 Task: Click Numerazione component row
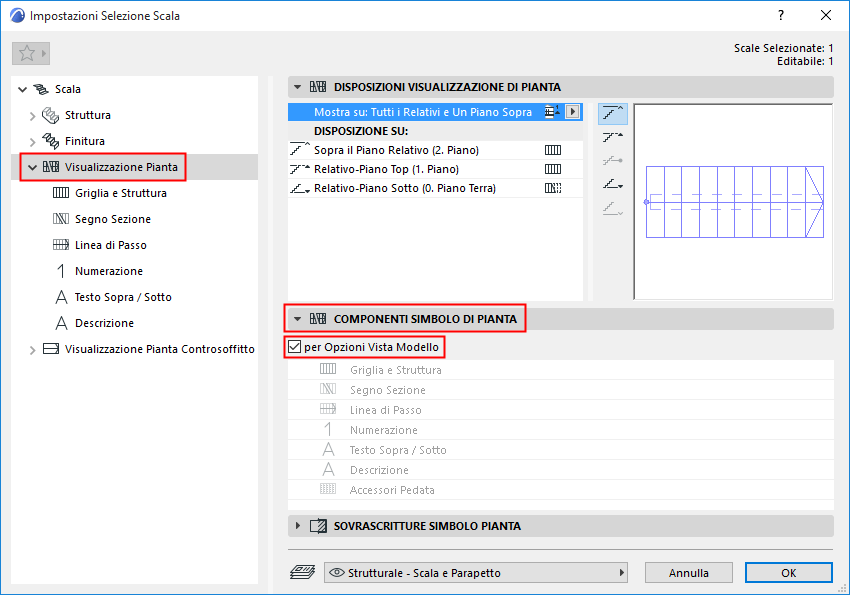point(561,430)
